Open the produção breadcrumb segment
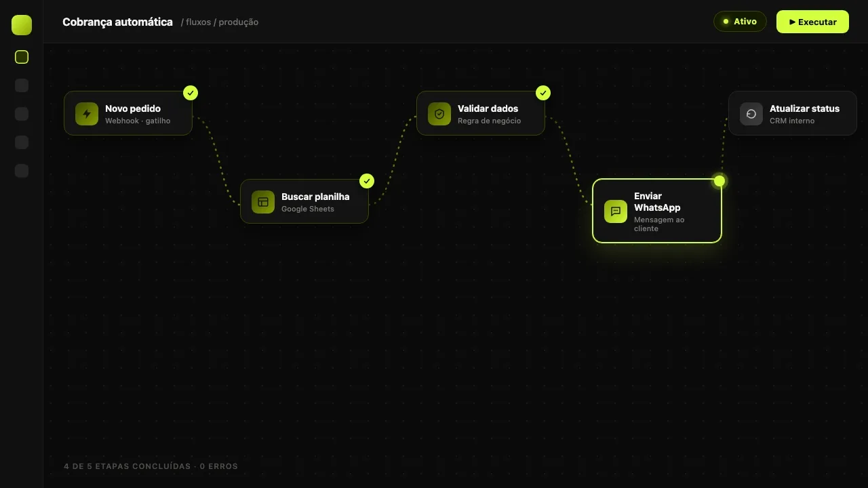The height and width of the screenshot is (488, 868). click(x=239, y=22)
